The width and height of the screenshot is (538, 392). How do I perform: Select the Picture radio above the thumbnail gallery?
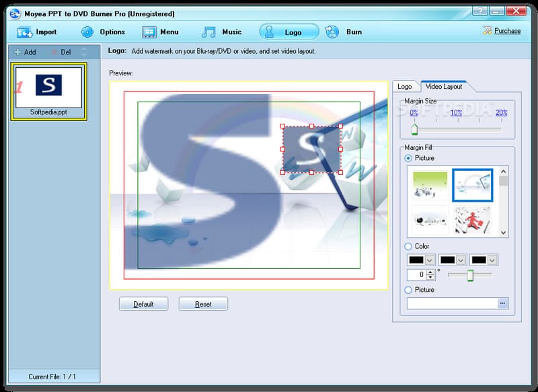[408, 158]
